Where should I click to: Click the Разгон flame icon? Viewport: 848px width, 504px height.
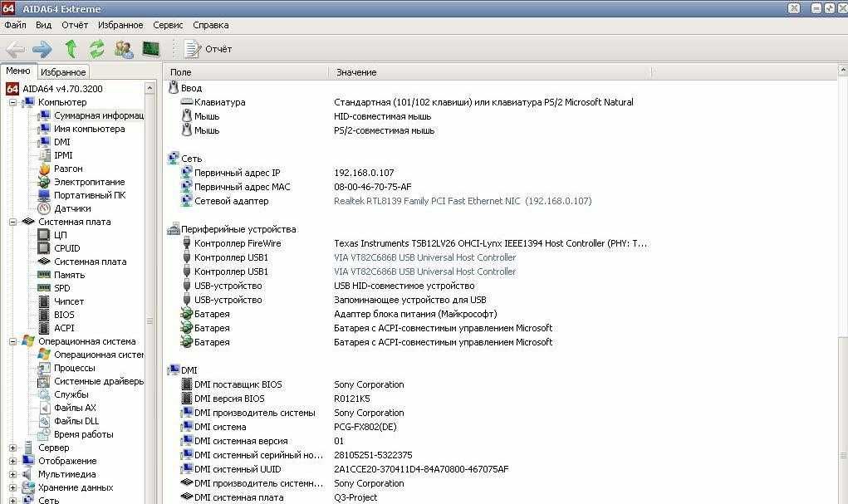click(44, 169)
